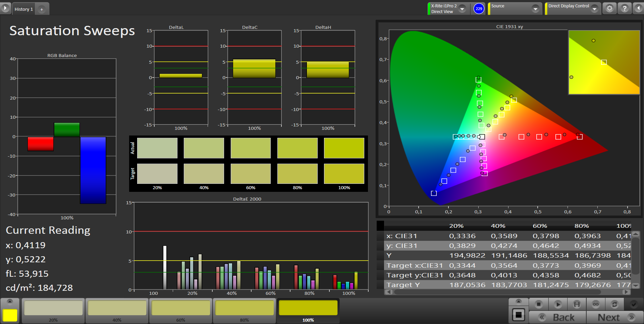Expand the Direct Display Control dropdown
Image resolution: width=644 pixels, height=324 pixels.
click(x=594, y=9)
